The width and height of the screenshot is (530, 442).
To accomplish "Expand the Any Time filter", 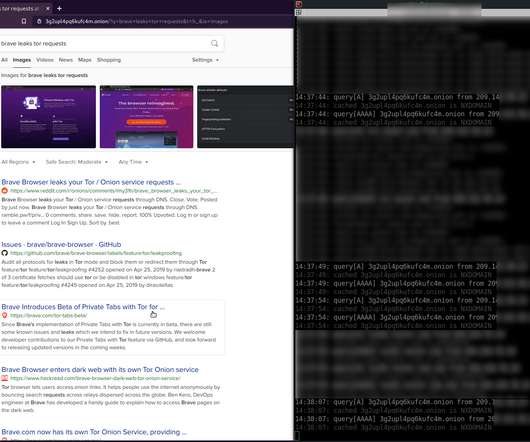I will coord(133,162).
